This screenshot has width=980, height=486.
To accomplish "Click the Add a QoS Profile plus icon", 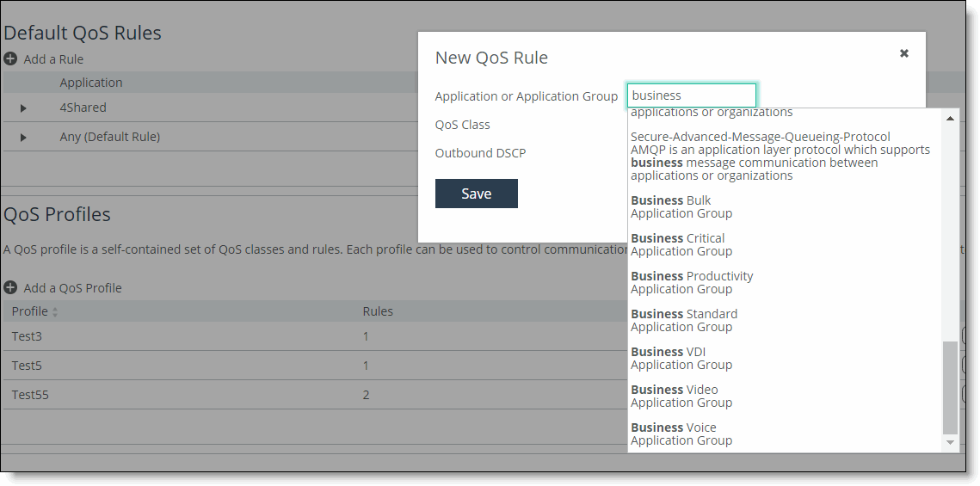I will pyautogui.click(x=10, y=288).
